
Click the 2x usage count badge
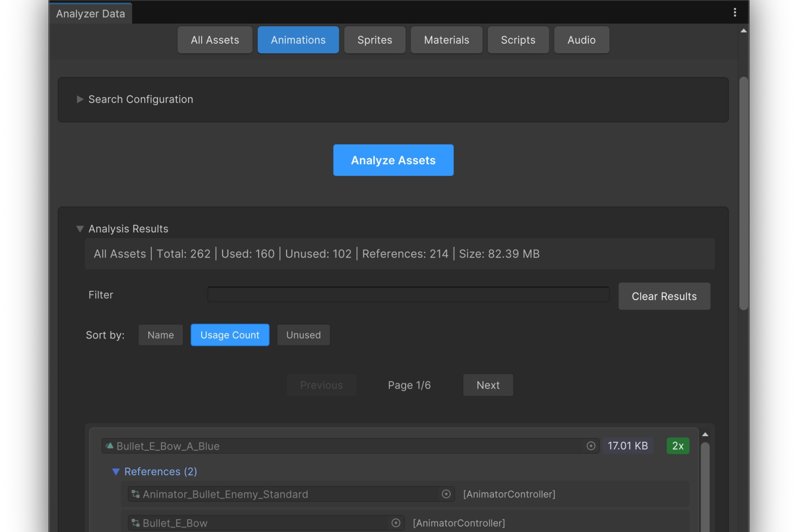click(678, 446)
